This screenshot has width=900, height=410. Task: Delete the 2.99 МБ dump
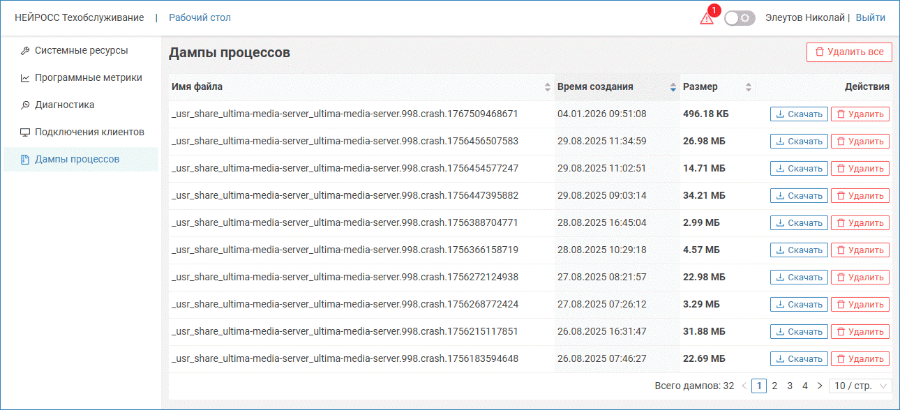[x=860, y=223]
